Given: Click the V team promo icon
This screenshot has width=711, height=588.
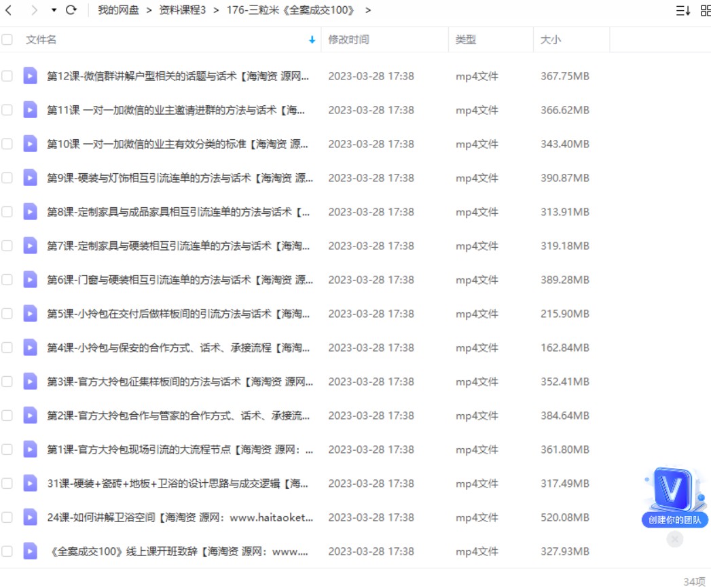Looking at the screenshot, I should [x=675, y=490].
